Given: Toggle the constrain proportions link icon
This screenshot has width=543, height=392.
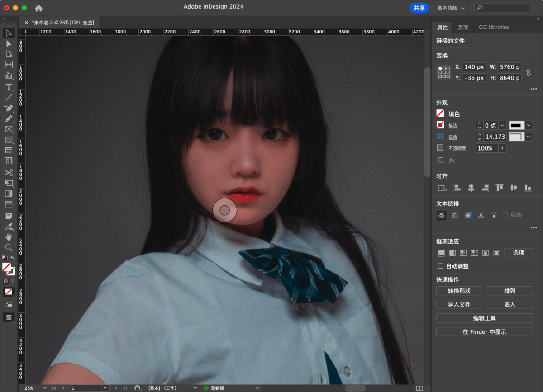Looking at the screenshot, I should pos(528,72).
